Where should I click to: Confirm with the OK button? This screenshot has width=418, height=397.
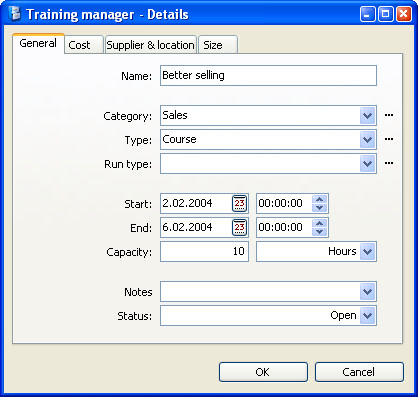(x=263, y=372)
